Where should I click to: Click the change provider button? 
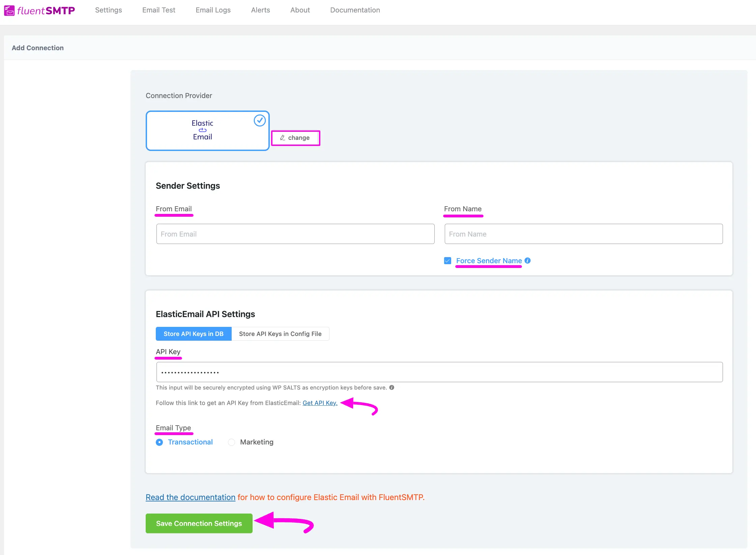tap(295, 138)
